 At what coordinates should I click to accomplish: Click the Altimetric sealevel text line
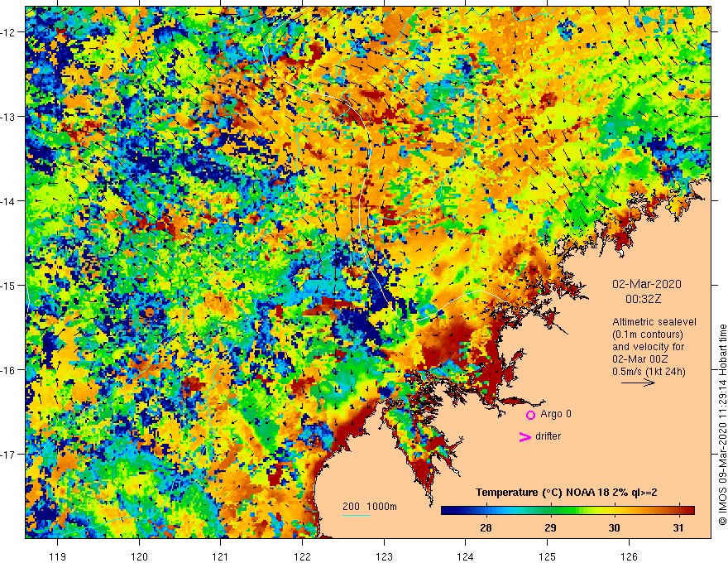[654, 322]
